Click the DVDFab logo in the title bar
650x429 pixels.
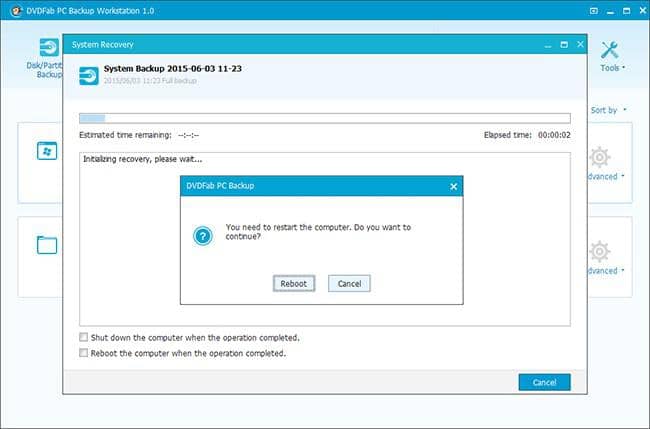click(16, 10)
